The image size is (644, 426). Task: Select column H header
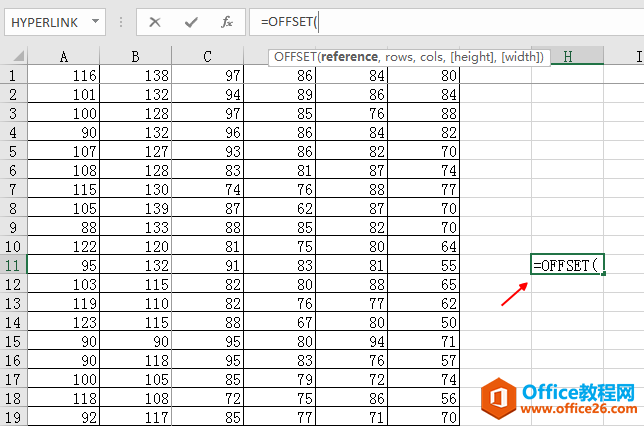(x=567, y=57)
